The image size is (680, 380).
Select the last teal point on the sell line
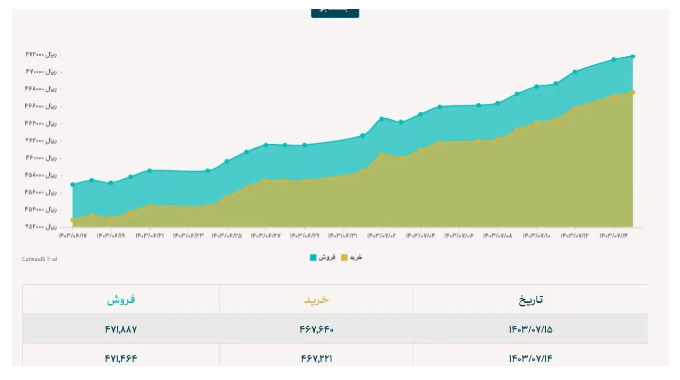pyautogui.click(x=633, y=56)
